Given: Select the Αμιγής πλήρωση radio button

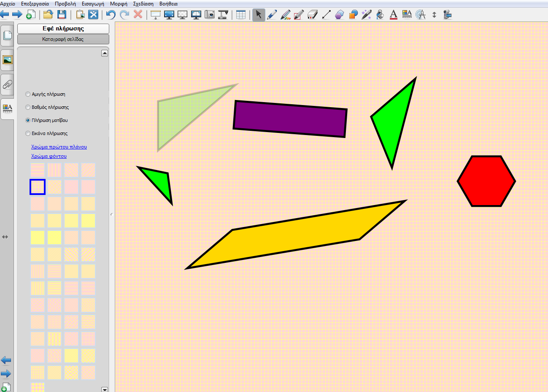Looking at the screenshot, I should click(x=28, y=94).
